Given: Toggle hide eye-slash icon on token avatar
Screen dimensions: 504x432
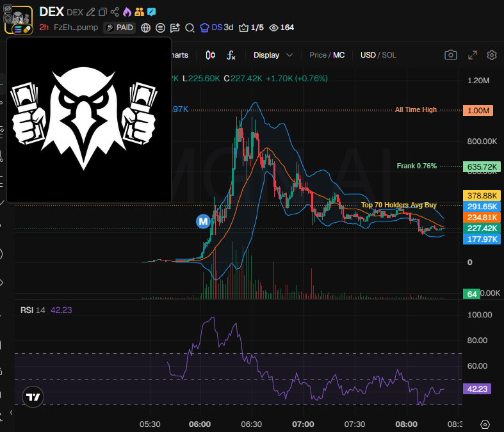Looking at the screenshot, I should [8, 9].
